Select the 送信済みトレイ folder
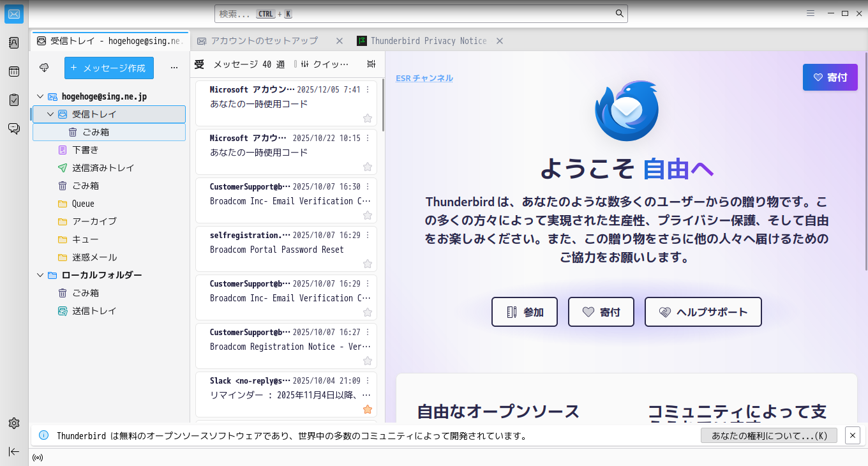Viewport: 868px width, 466px height. coord(109,168)
